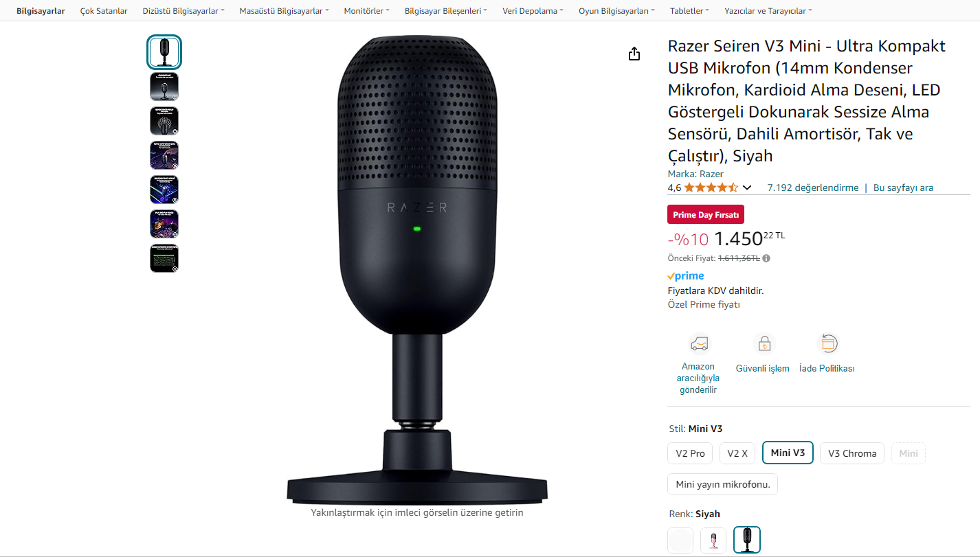Click the info icon next to Önceki Fiyat
Viewport: 980px width, 557px height.
pyautogui.click(x=766, y=258)
